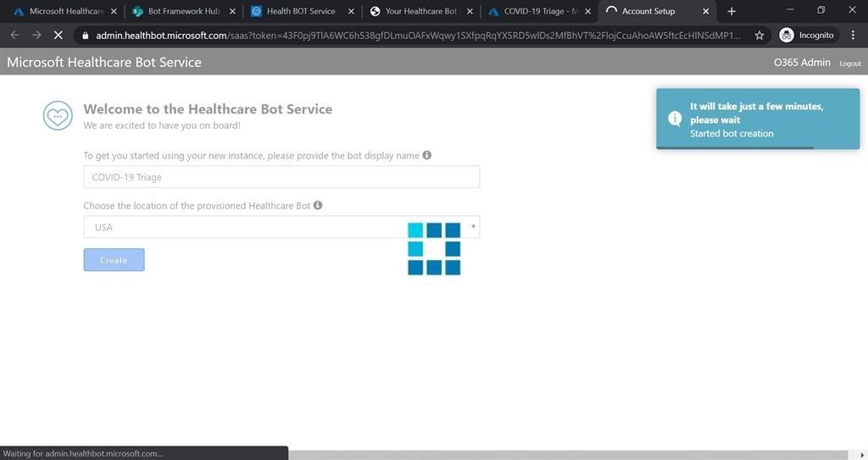Switch to the Bot Framework Hub tab
Viewport: 868px width, 460px height.
(183, 11)
